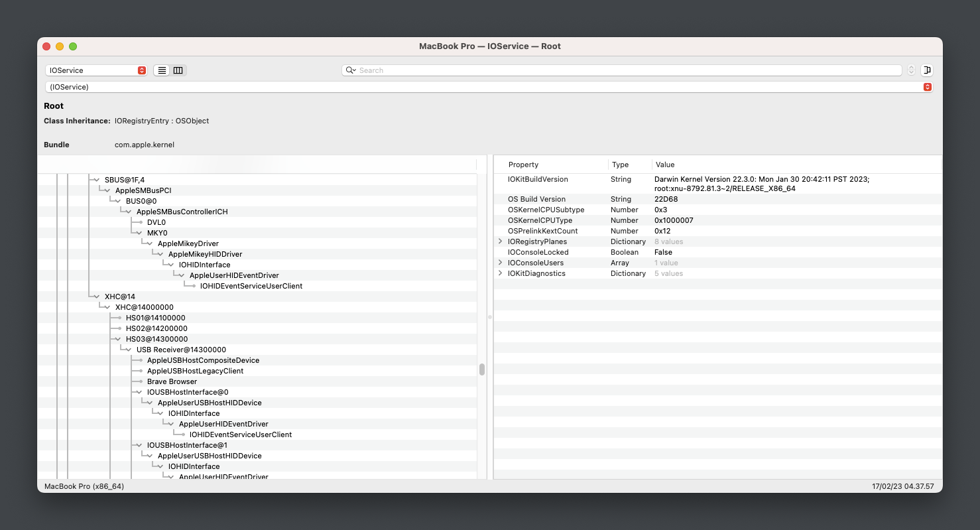Select AppleUSBHostLegacyClient entry

click(x=195, y=371)
